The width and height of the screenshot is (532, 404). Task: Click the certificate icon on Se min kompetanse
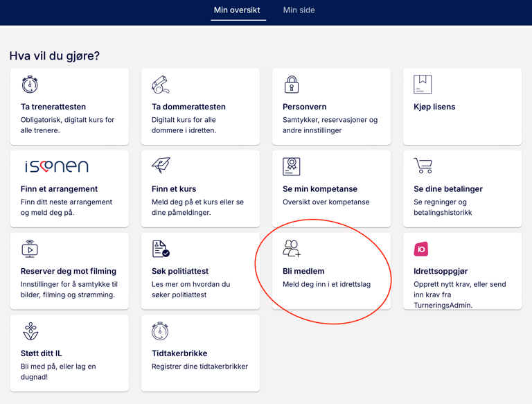(292, 166)
